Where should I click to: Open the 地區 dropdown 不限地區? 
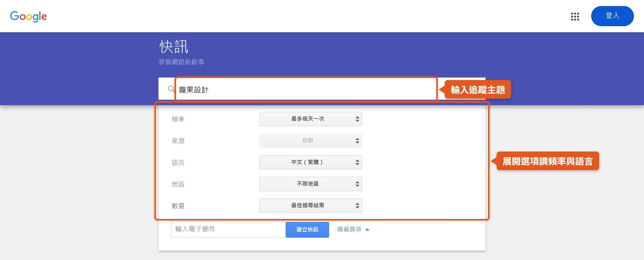(x=310, y=184)
